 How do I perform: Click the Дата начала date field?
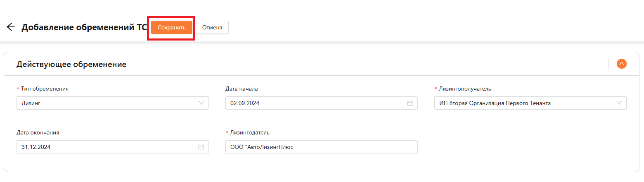coord(314,103)
